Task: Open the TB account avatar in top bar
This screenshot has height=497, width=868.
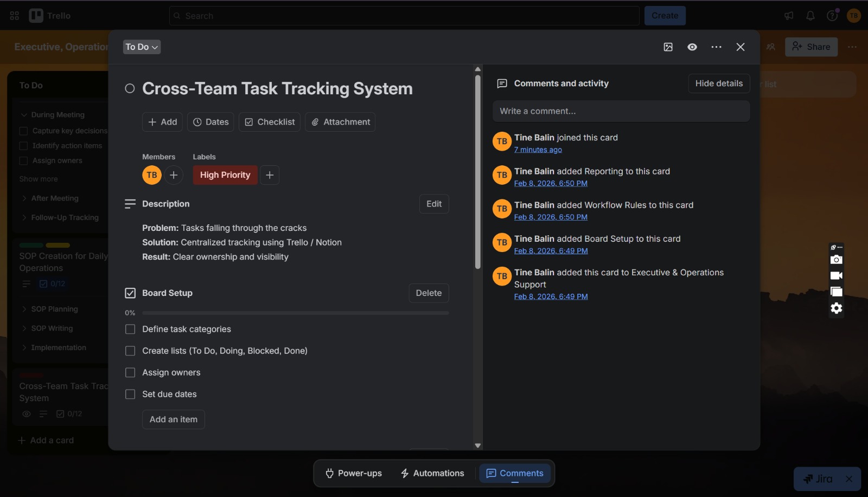Action: 854,16
